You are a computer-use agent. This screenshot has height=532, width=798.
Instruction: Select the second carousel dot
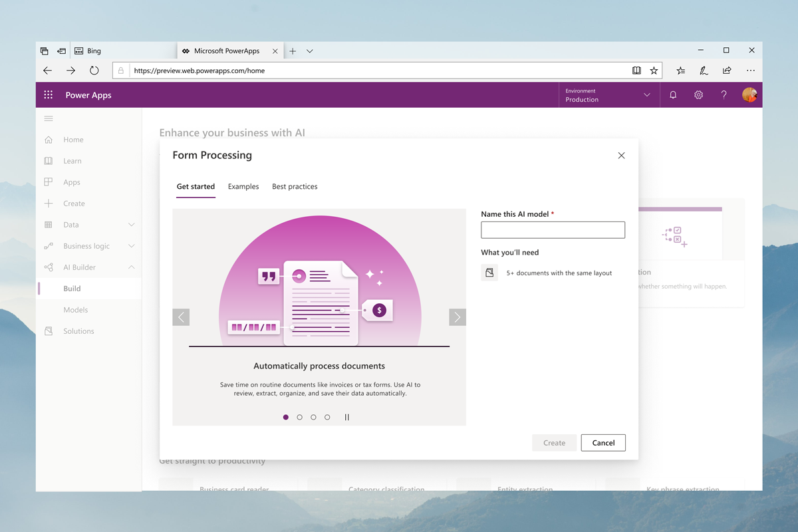pos(300,418)
